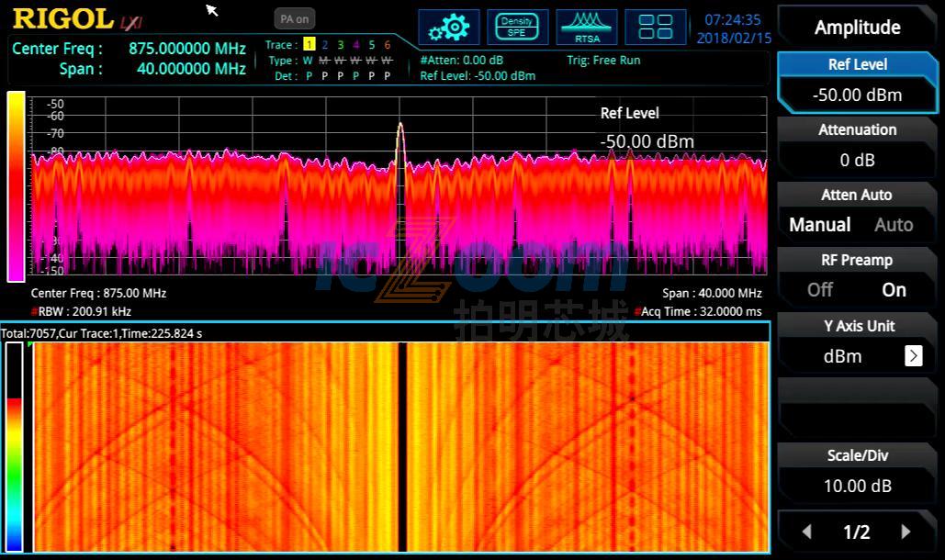This screenshot has width=945, height=560.
Task: Click the RBW : 200.91 kHz label
Action: 81,311
